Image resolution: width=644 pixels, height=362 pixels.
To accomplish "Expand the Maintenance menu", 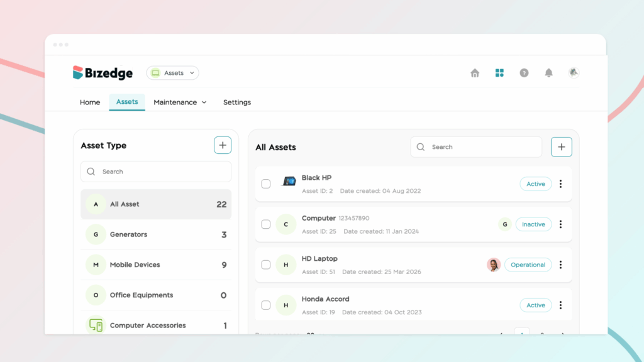I will click(x=180, y=102).
